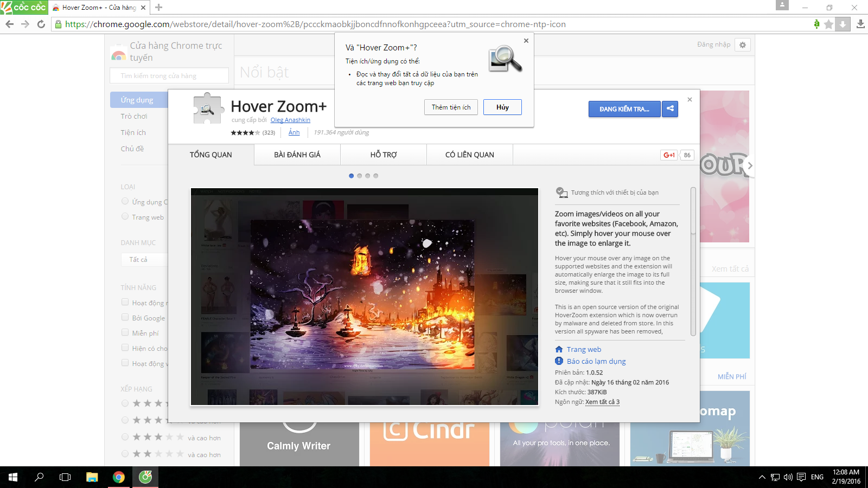Open the Cốc Cốc browser logo menu
This screenshot has width=868, height=488.
pyautogui.click(x=24, y=7)
